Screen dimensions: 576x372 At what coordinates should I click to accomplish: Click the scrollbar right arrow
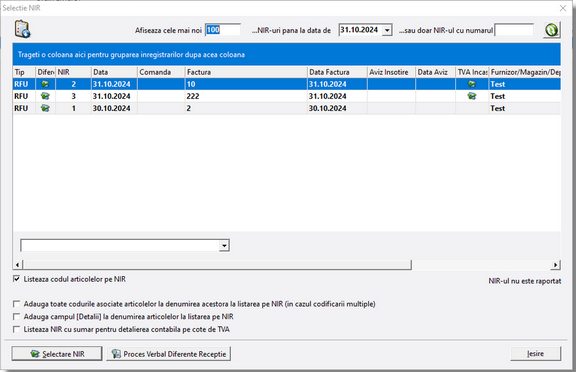click(555, 264)
